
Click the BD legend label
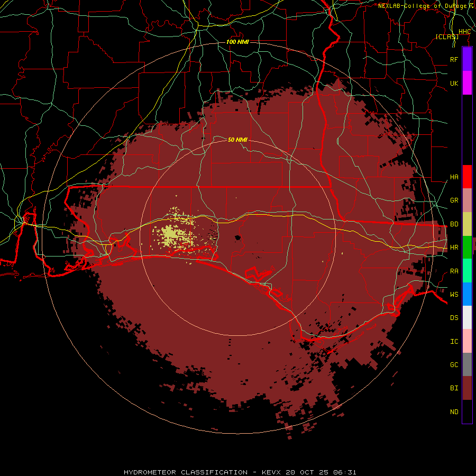454,224
